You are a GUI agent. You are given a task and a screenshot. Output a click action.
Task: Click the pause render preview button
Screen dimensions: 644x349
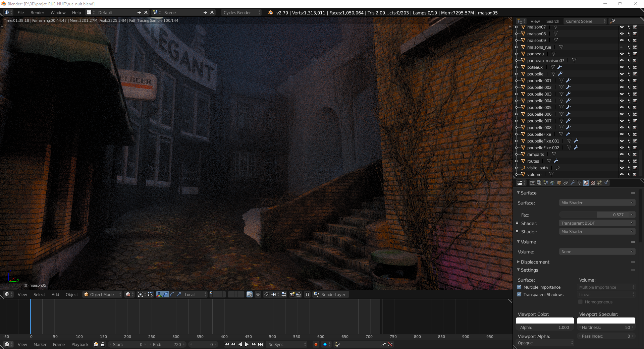coord(307,294)
